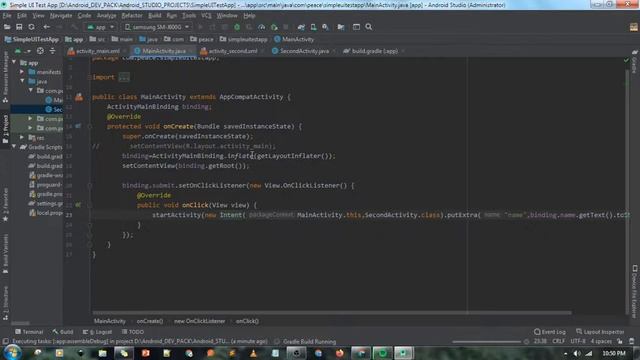Image resolution: width=640 pixels, height=360 pixels.
Task: Open the Build tool window
Action: pyautogui.click(x=63, y=332)
